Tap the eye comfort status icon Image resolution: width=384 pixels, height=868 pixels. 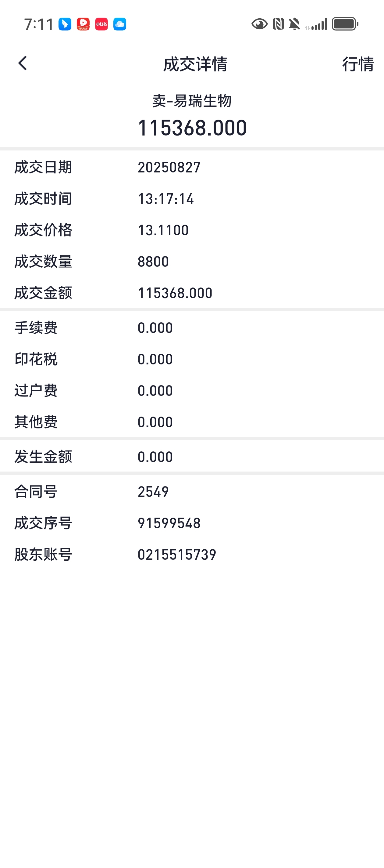[x=259, y=24]
